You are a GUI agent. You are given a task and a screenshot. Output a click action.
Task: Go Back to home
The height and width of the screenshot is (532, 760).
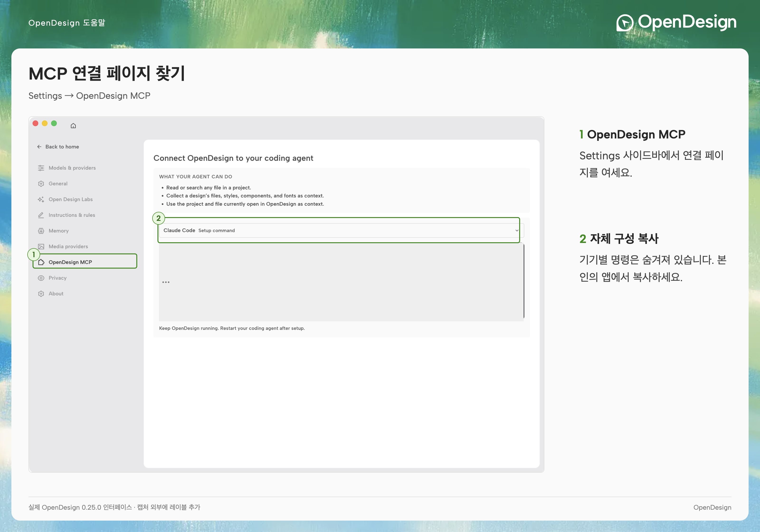pyautogui.click(x=58, y=147)
